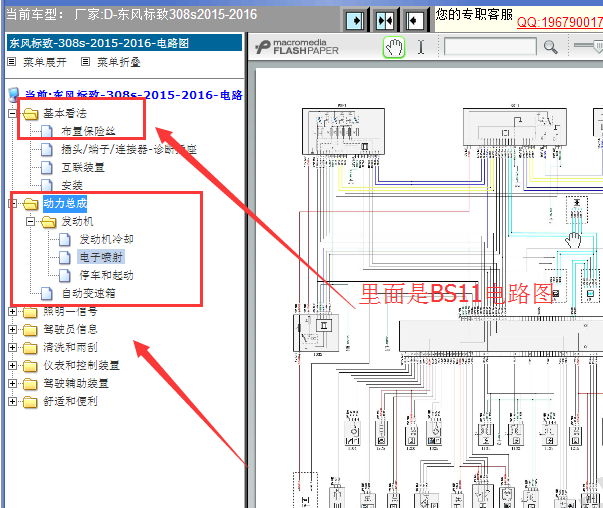Click the 清洗和雨刮 folder icon
Viewport: 603px width, 508px height.
(30, 348)
